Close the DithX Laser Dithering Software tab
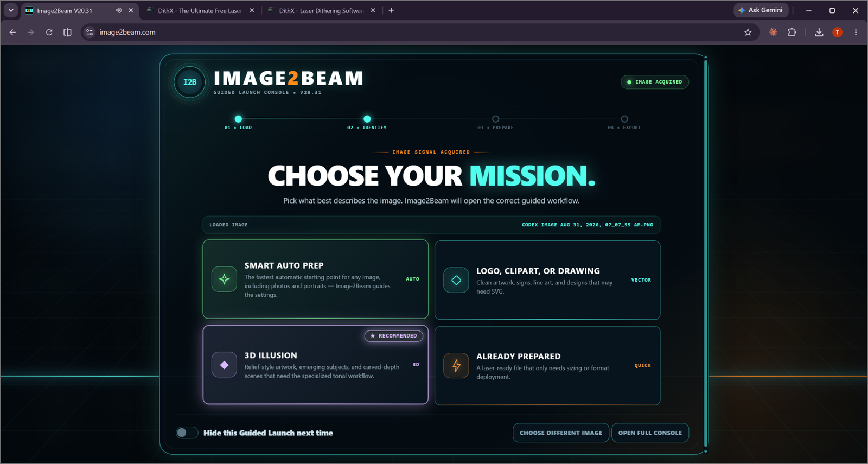Image resolution: width=868 pixels, height=464 pixels. [x=373, y=10]
